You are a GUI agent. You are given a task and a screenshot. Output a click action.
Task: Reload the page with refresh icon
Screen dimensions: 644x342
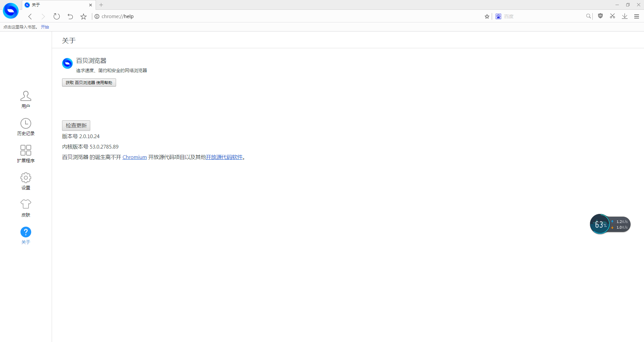click(57, 16)
